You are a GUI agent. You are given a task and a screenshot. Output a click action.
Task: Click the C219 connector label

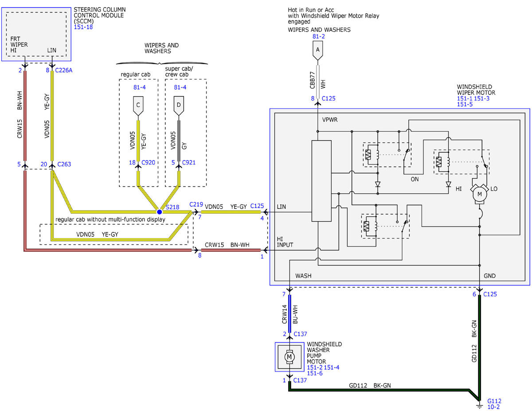pyautogui.click(x=196, y=204)
